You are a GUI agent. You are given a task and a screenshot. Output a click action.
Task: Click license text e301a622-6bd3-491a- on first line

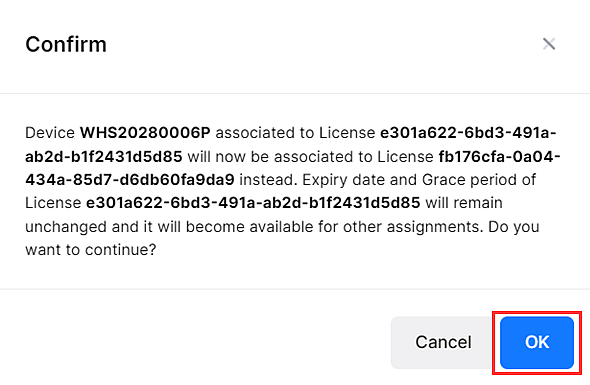pyautogui.click(x=468, y=133)
